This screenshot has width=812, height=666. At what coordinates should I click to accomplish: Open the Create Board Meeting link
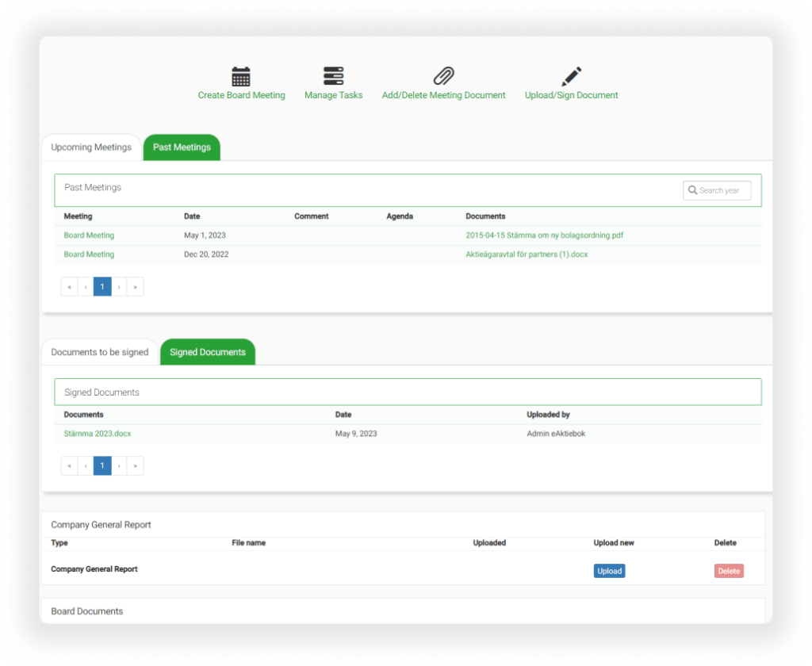(241, 95)
